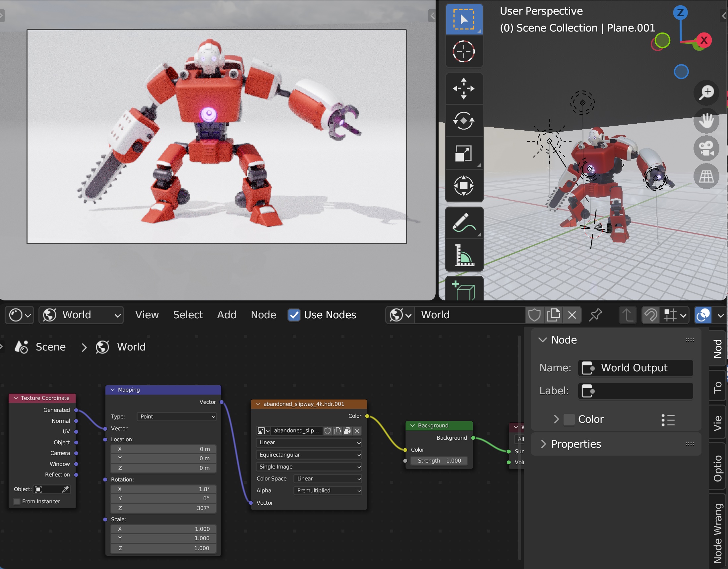Unlink the world data-block with the X button

[572, 315]
